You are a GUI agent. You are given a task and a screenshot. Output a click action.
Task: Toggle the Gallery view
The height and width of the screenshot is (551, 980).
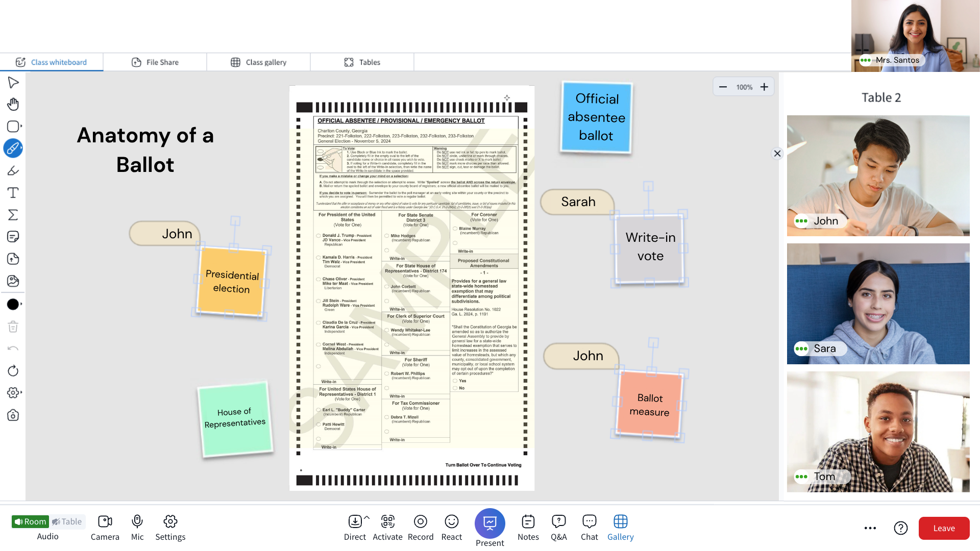pos(621,528)
